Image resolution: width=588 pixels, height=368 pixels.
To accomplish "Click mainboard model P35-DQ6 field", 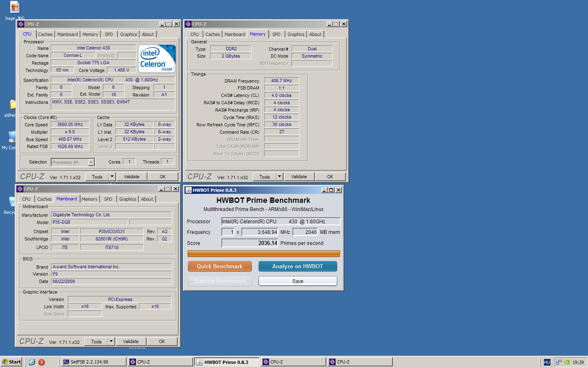I will coord(90,222).
